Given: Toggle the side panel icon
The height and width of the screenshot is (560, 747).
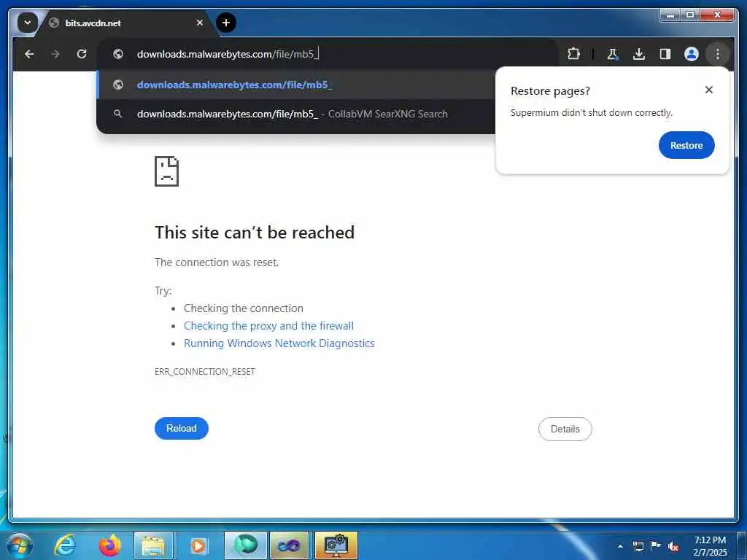Looking at the screenshot, I should [x=665, y=54].
